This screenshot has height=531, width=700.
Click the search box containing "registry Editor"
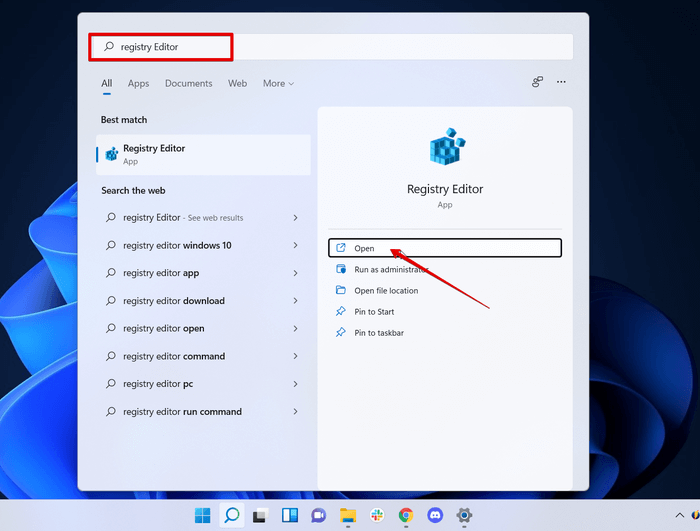click(x=331, y=47)
